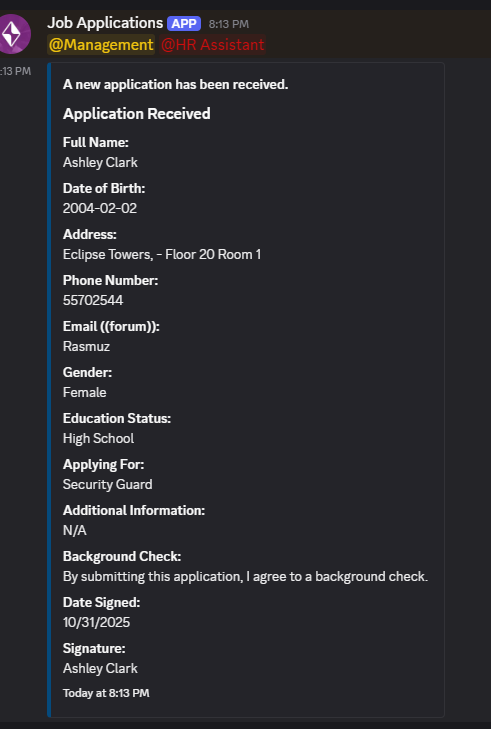Click the Application Received embed title

click(x=137, y=114)
